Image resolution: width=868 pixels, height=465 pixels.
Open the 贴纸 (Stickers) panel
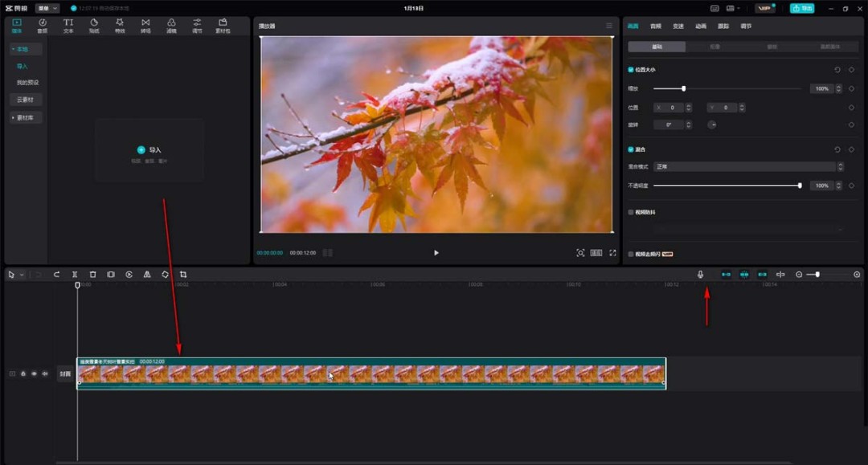tap(94, 26)
